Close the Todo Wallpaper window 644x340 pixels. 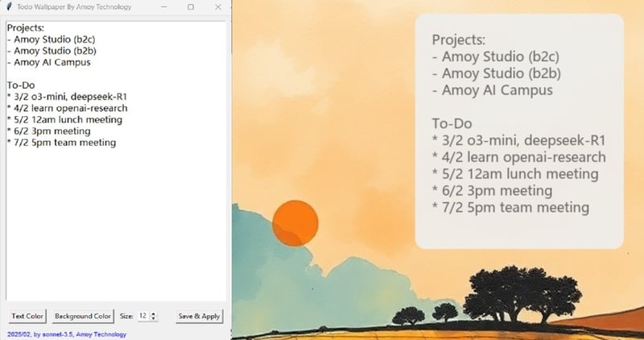pos(218,6)
